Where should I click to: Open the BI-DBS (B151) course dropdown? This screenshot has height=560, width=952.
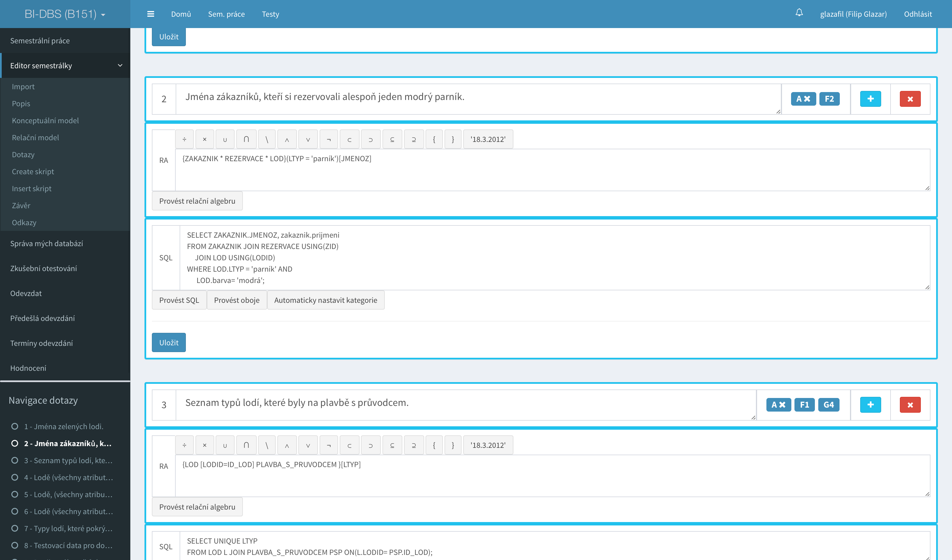pyautogui.click(x=65, y=14)
